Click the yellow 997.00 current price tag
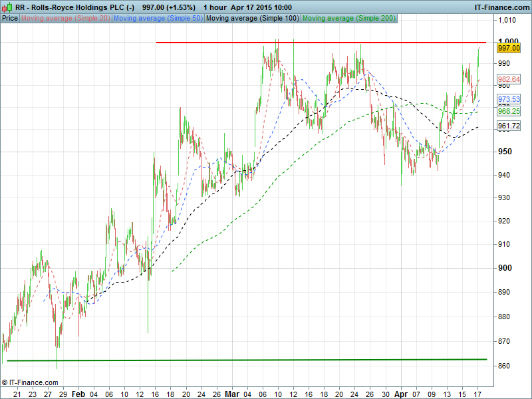The image size is (532, 399). 508,48
